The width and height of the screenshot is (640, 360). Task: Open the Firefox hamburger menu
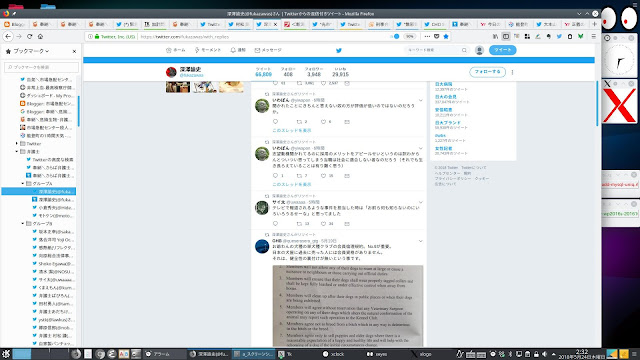(593, 36)
